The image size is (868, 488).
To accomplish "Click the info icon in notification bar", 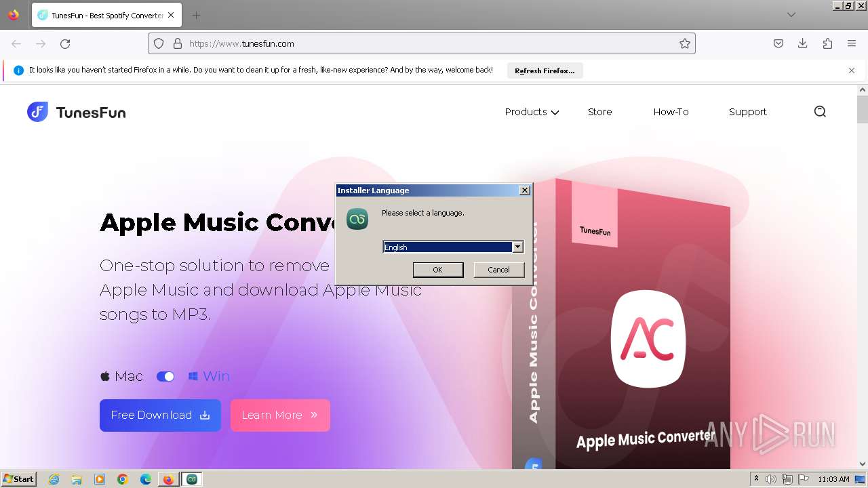I will click(x=18, y=70).
